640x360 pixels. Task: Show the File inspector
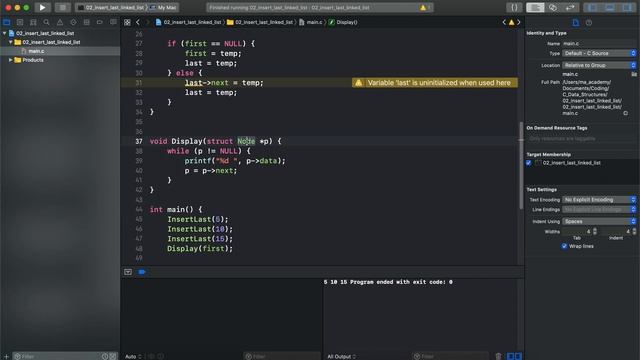click(576, 23)
